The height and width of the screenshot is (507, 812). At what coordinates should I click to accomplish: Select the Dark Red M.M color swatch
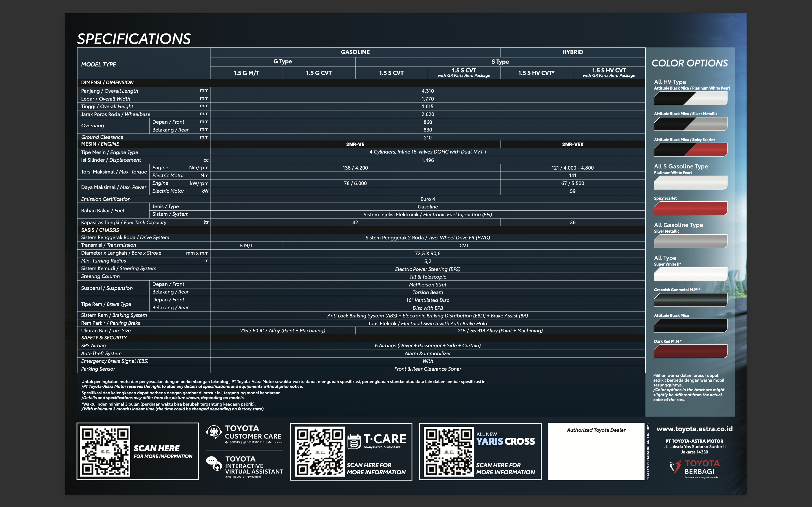point(690,351)
